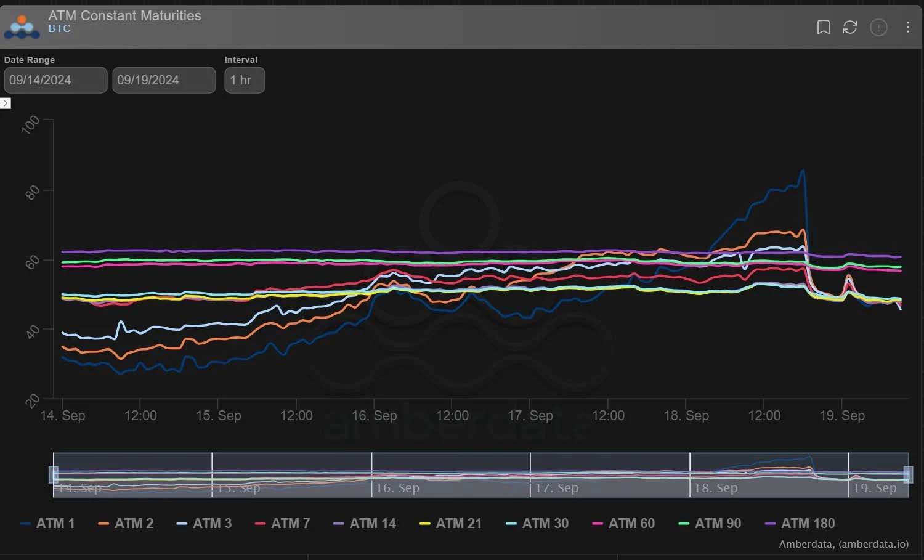Open the 1 hr interval dropdown
The width and height of the screenshot is (924, 560).
[x=245, y=80]
